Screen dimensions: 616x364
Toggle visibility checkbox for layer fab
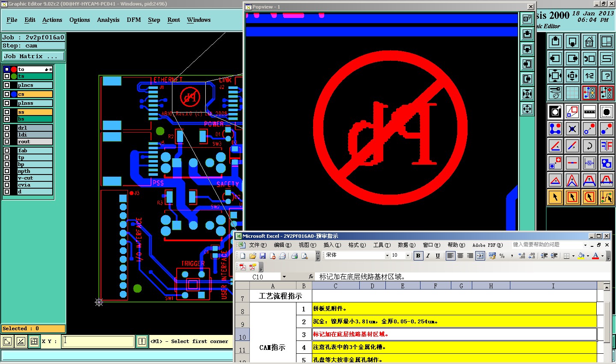[7, 151]
